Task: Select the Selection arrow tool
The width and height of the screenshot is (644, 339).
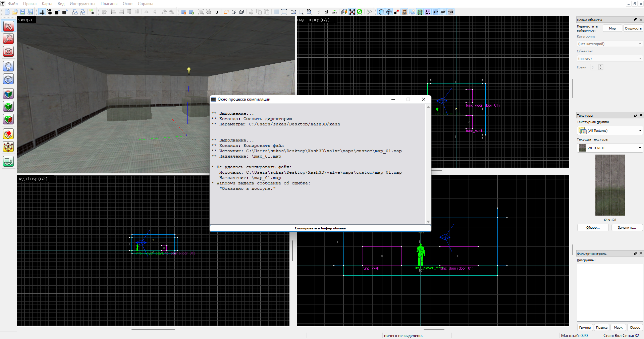Action: tap(8, 26)
